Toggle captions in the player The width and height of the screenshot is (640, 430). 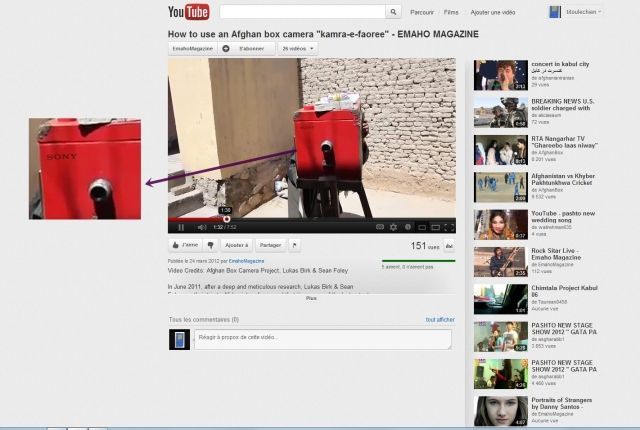coord(380,227)
